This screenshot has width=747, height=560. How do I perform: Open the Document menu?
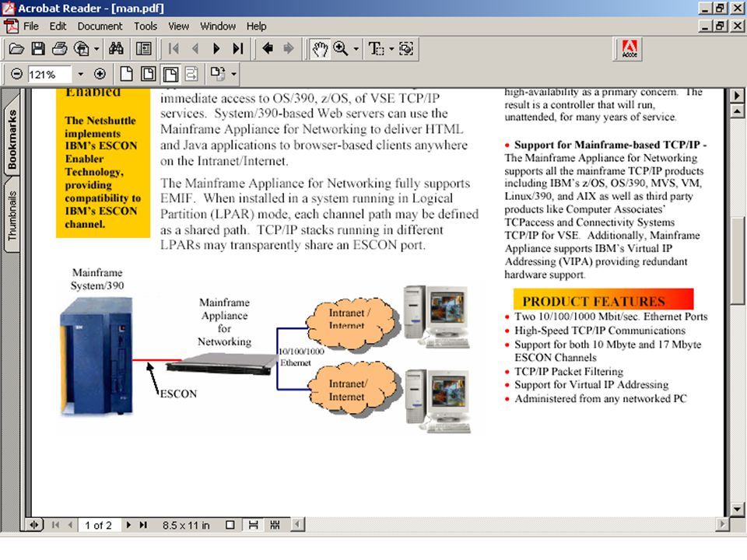click(x=100, y=26)
